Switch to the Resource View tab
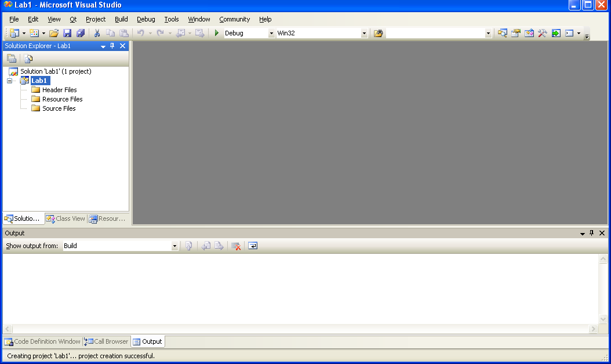This screenshot has height=364, width=611. click(107, 219)
